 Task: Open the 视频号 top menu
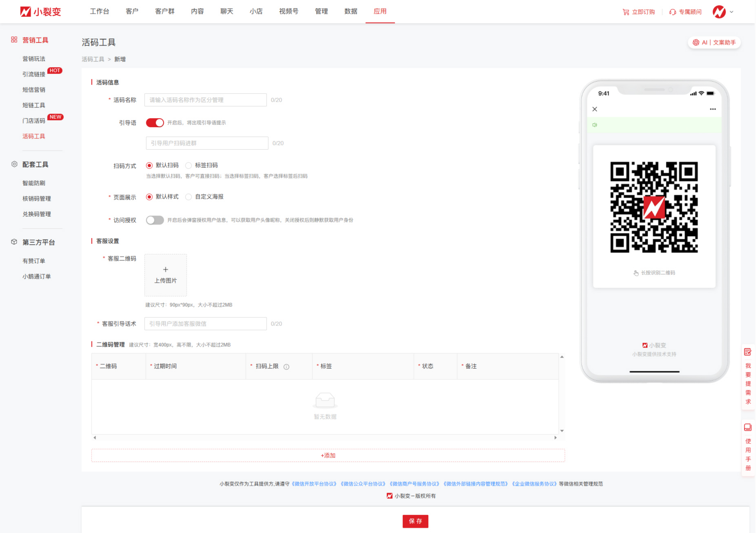288,11
